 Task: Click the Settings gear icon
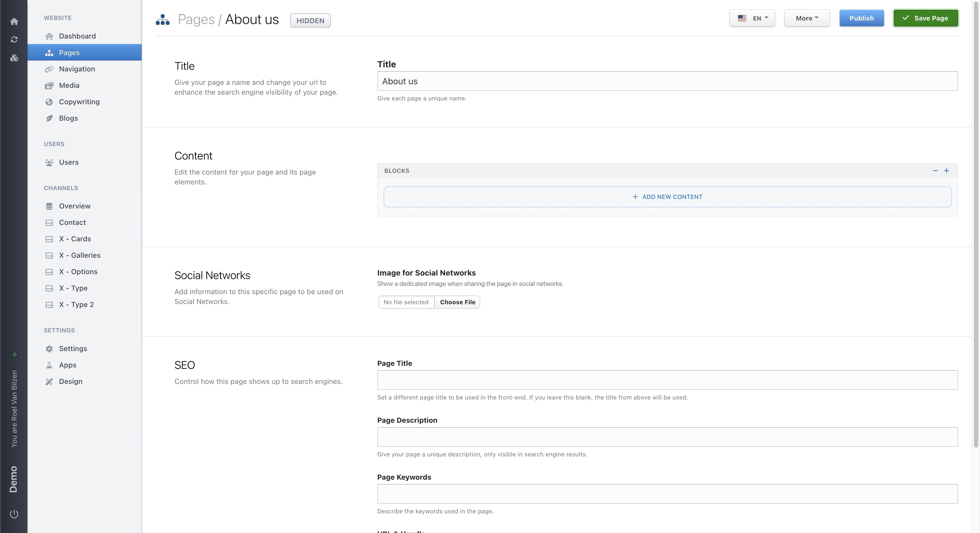tap(49, 348)
